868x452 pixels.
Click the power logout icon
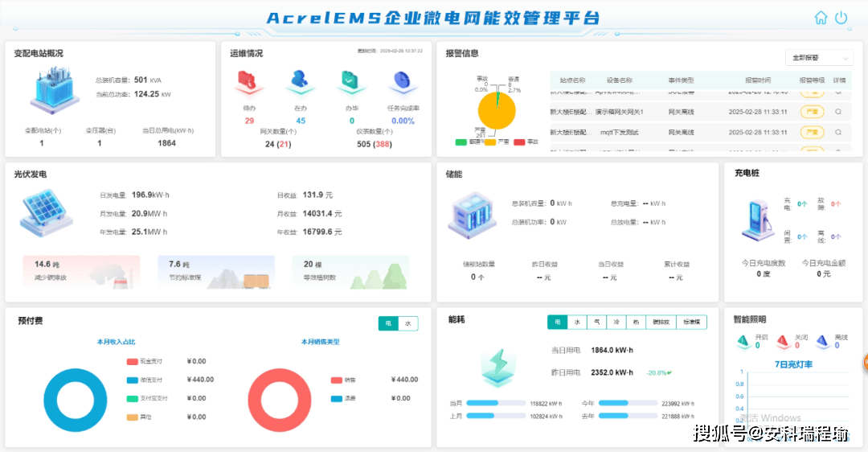[841, 18]
